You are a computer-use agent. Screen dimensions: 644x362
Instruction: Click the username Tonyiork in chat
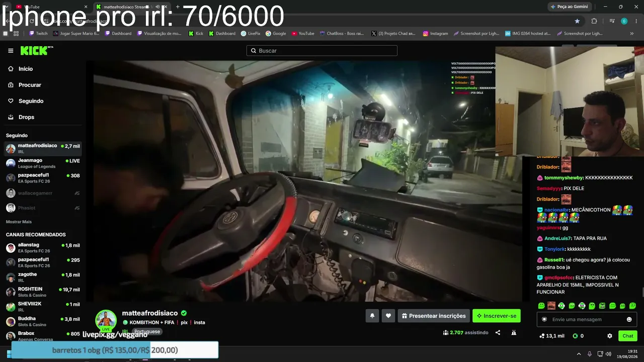point(554,249)
